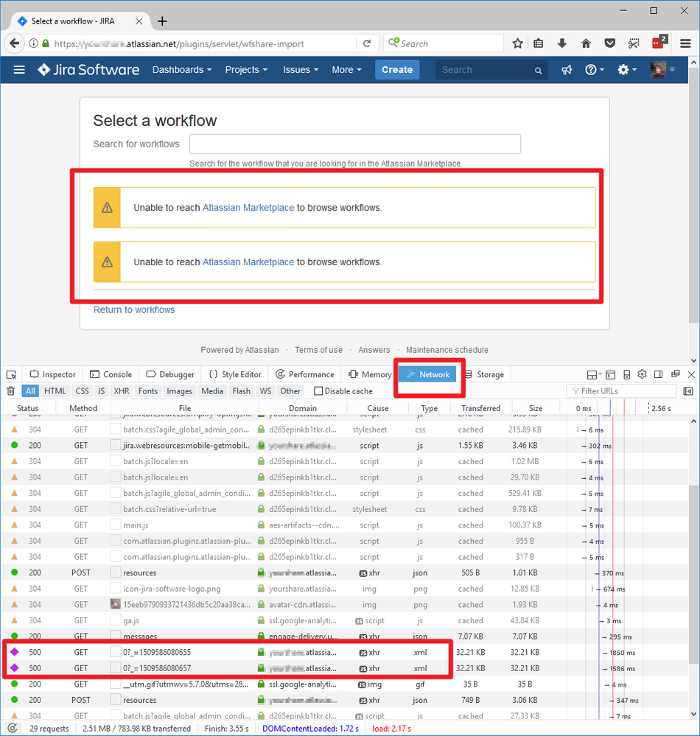This screenshot has height=736, width=700.
Task: Open the Terms of use link
Action: coord(318,350)
